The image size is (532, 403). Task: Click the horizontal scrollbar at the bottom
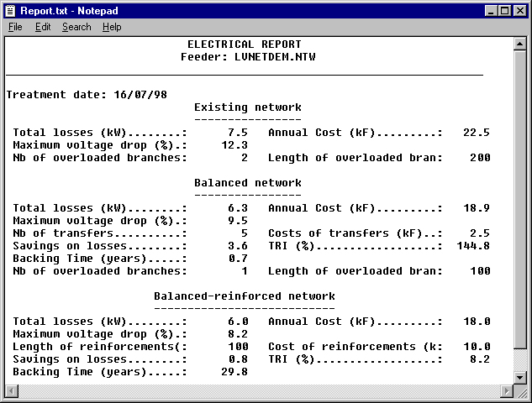pos(252,392)
